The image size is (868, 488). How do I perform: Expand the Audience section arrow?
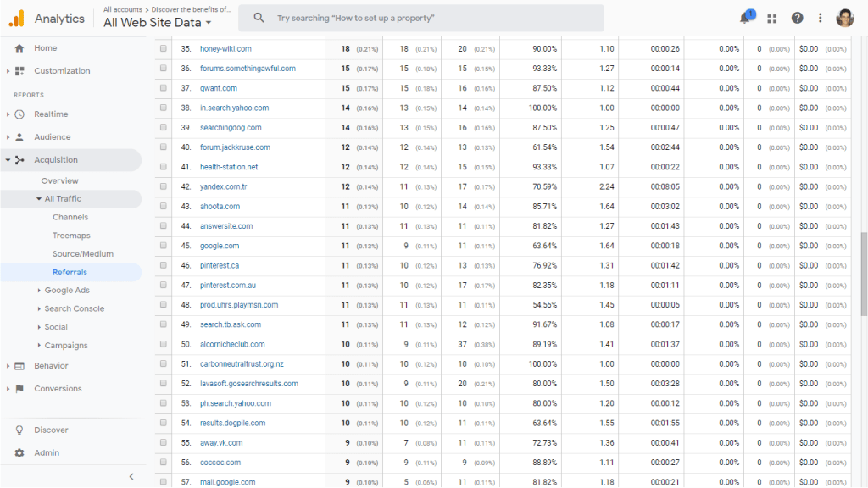[8, 136]
